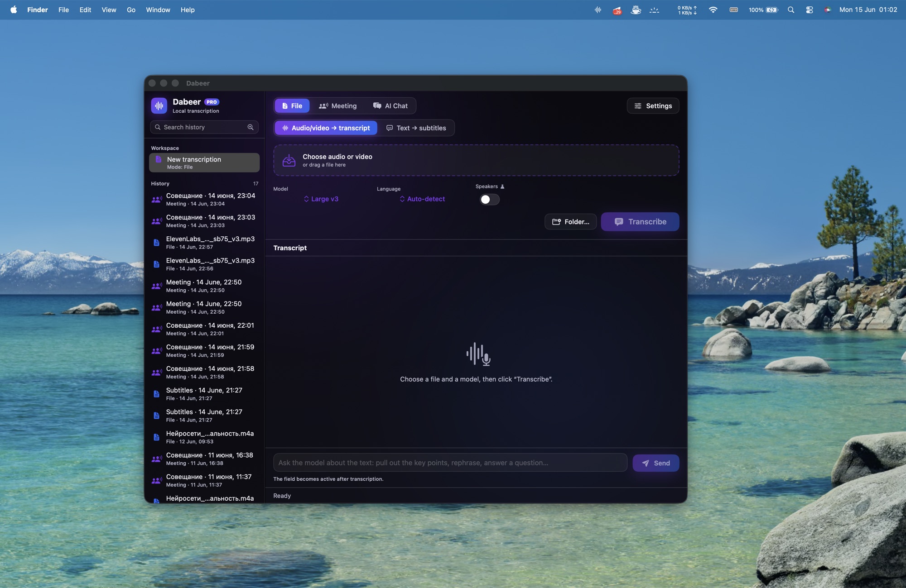This screenshot has height=588, width=906.
Task: Open the Language dropdown showing Auto-detect
Action: click(422, 199)
